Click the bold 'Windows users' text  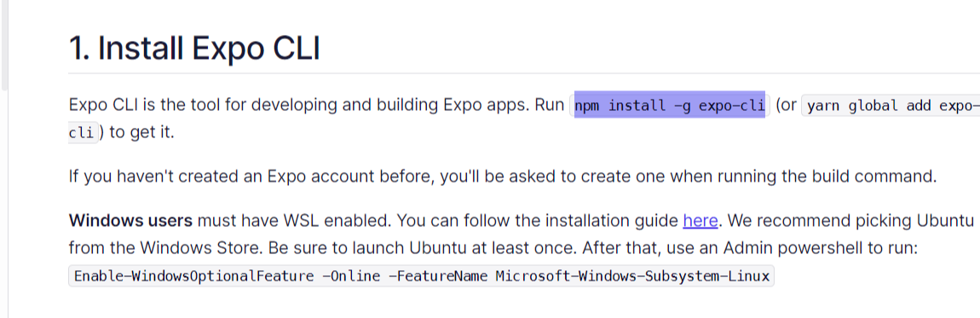click(x=130, y=221)
